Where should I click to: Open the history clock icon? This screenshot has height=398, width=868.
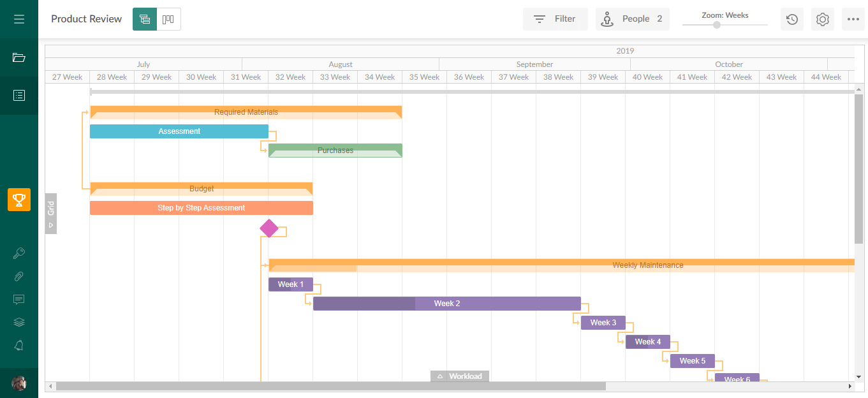click(x=792, y=19)
